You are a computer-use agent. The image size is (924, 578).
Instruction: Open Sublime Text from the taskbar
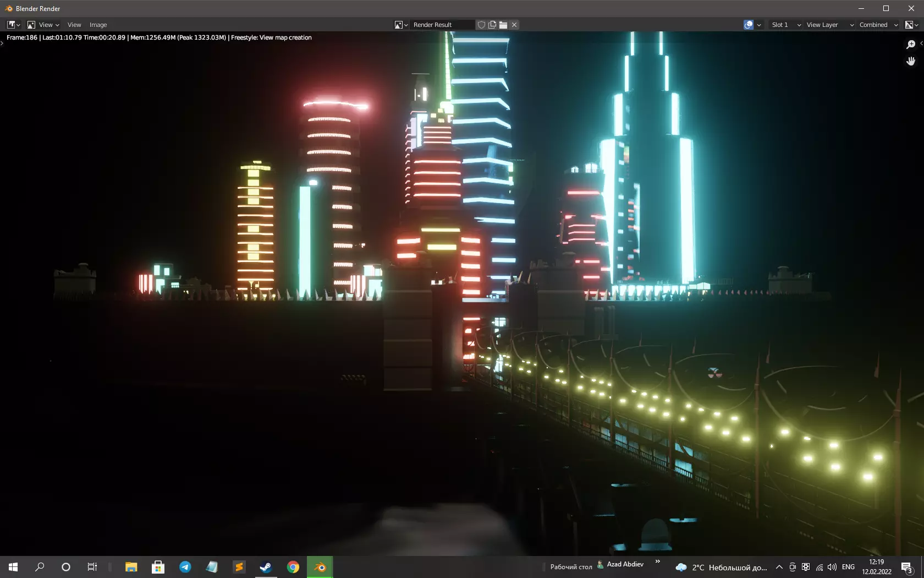tap(239, 567)
